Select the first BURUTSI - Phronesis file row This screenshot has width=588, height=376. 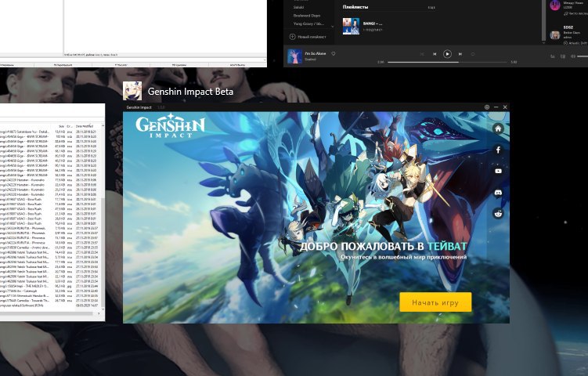click(x=50, y=228)
